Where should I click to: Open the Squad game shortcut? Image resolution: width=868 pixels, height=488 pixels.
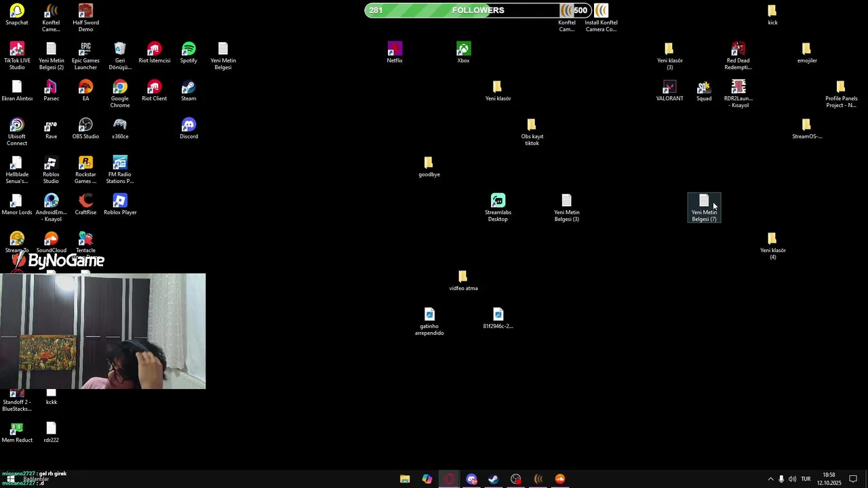pos(704,91)
